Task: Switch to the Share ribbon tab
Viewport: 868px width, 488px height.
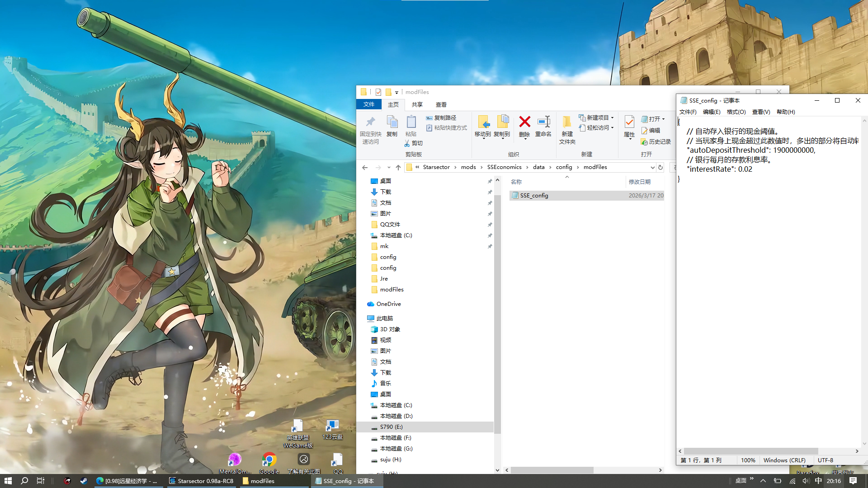Action: tap(417, 104)
